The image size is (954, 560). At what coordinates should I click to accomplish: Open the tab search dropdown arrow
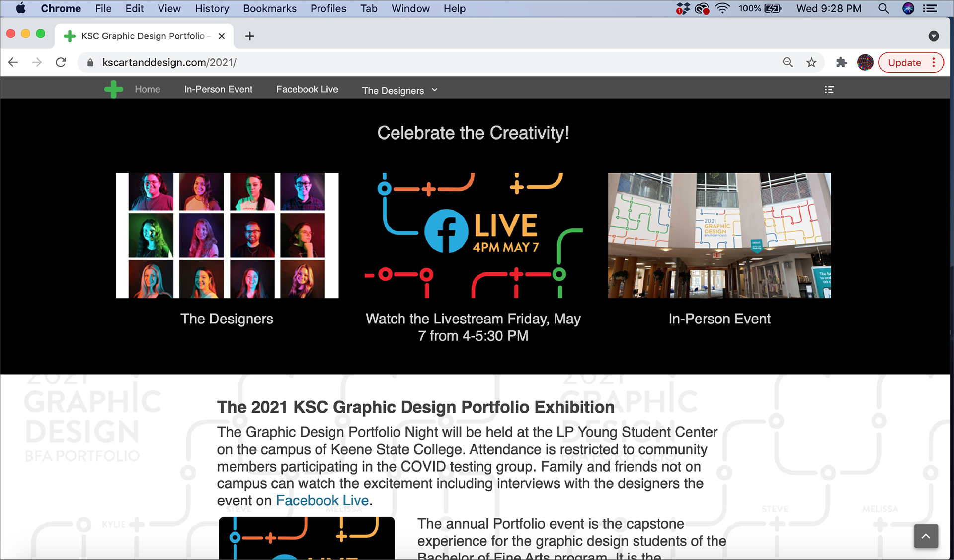(x=934, y=36)
